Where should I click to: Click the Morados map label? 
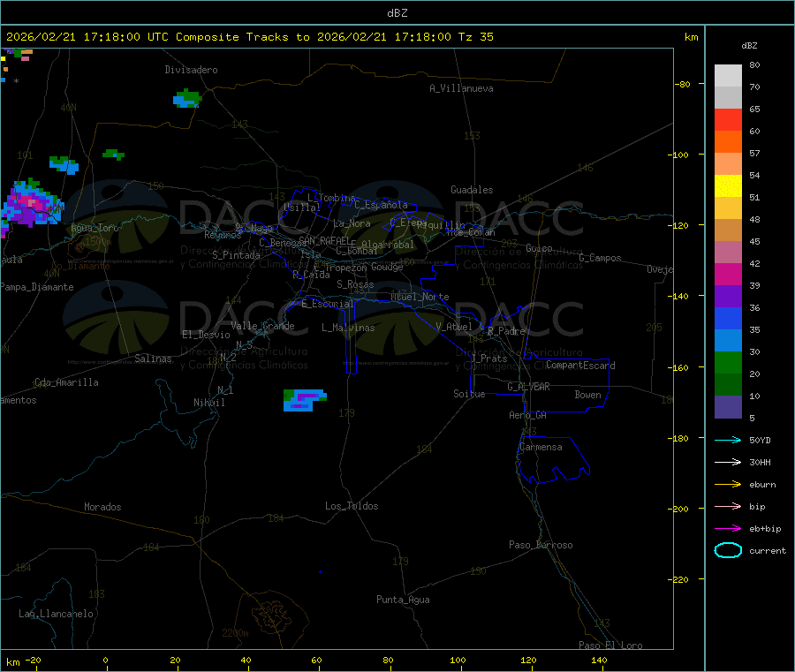103,507
